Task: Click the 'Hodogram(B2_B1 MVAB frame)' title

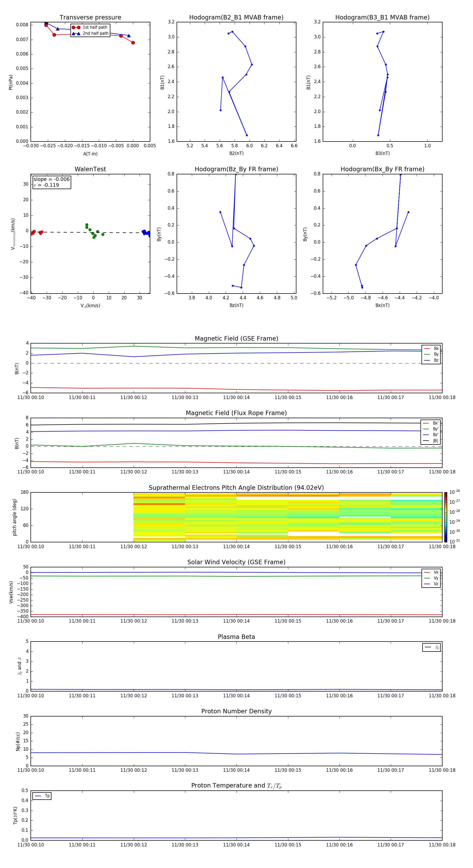Action: point(236,18)
